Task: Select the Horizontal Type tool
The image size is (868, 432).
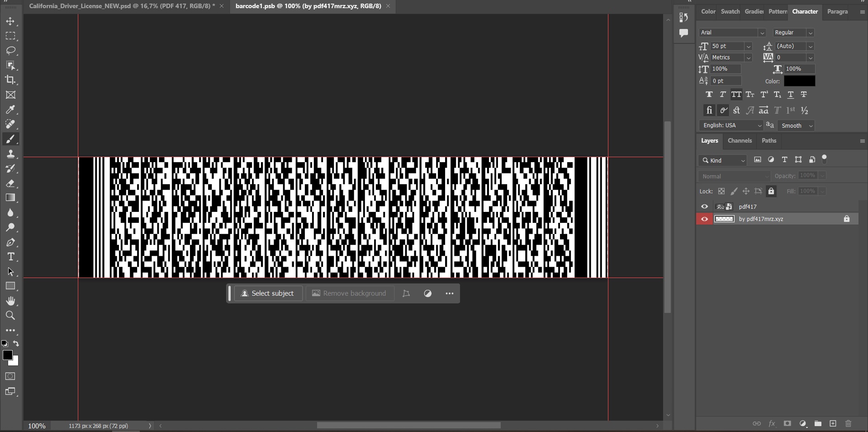Action: click(10, 257)
